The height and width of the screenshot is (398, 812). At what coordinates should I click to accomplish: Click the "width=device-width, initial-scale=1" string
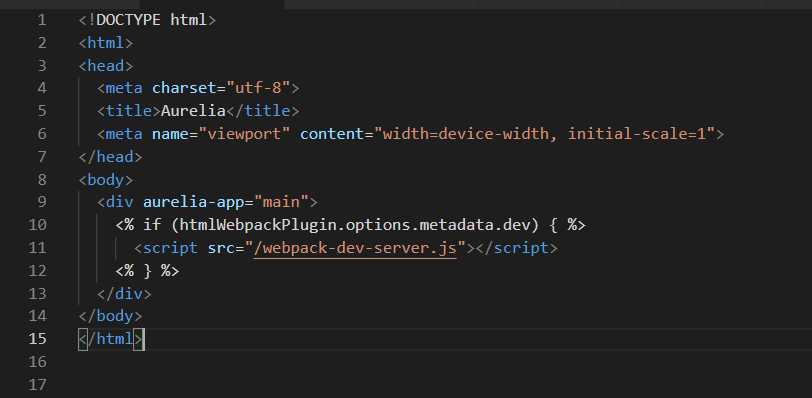[548, 134]
